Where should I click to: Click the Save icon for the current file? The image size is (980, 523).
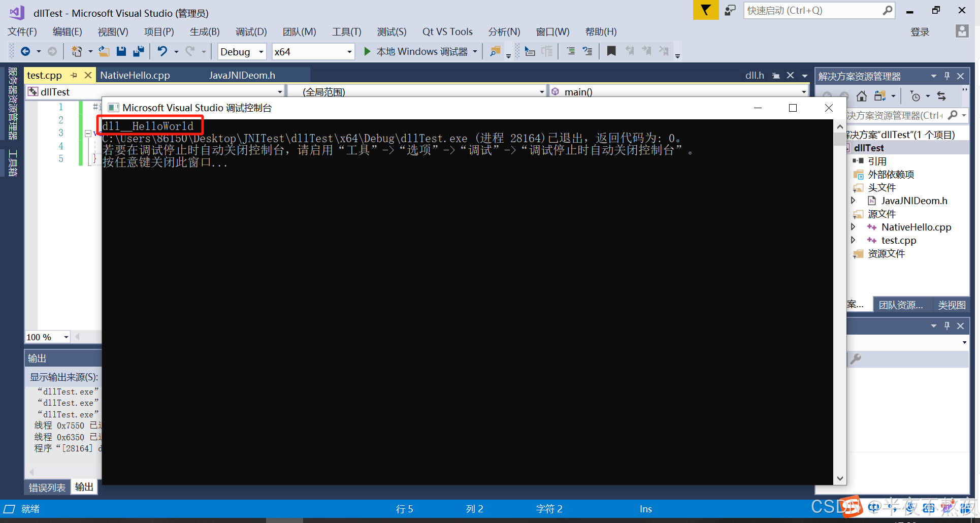pos(121,51)
